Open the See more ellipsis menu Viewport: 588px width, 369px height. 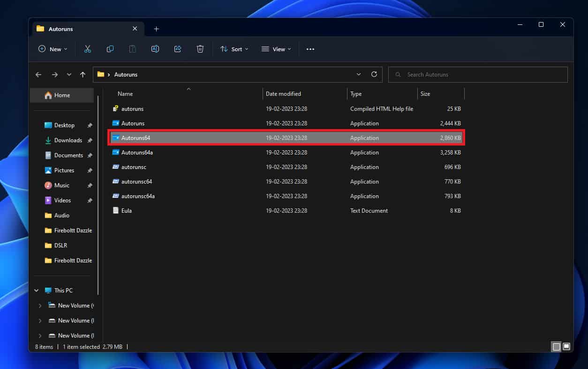pos(310,49)
